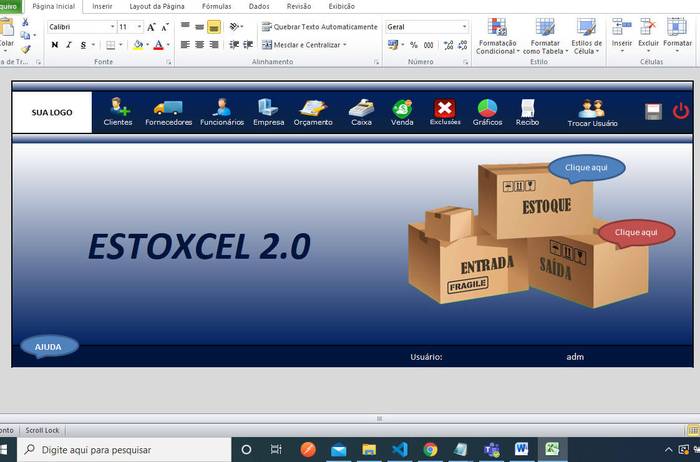
Task: Click Quebrar Texto Automaticamente
Action: [320, 27]
